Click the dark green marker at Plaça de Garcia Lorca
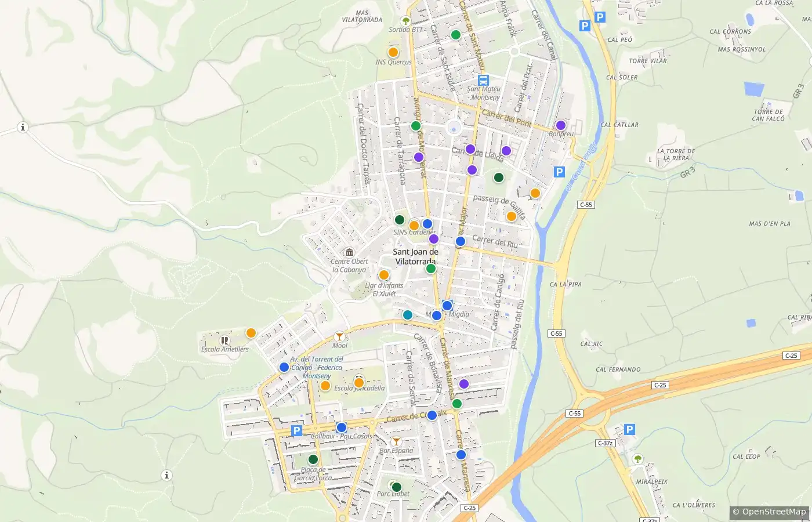 click(313, 459)
